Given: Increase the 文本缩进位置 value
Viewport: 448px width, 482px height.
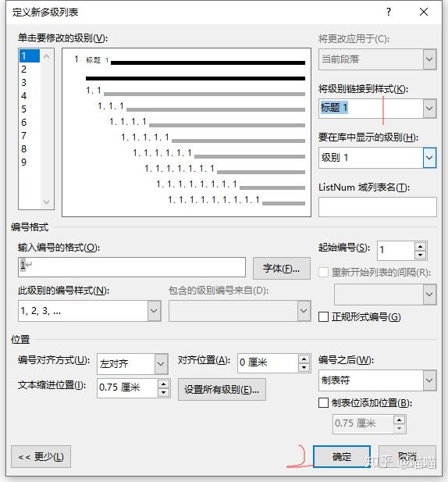Looking at the screenshot, I should click(x=164, y=384).
